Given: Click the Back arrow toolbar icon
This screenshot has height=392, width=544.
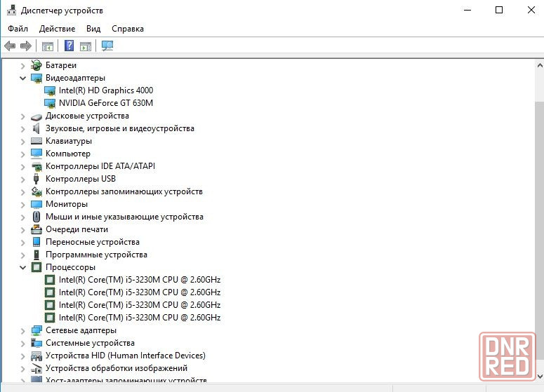Looking at the screenshot, I should click(x=10, y=46).
